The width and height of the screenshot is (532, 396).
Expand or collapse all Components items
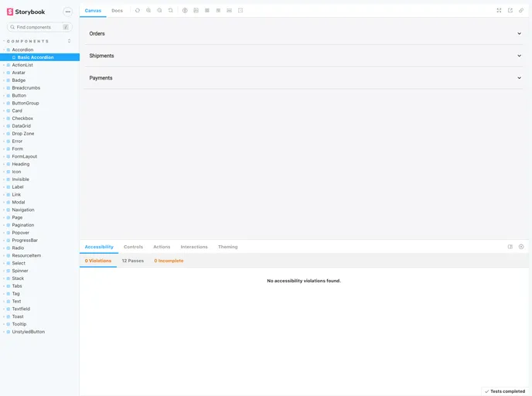click(x=70, y=41)
